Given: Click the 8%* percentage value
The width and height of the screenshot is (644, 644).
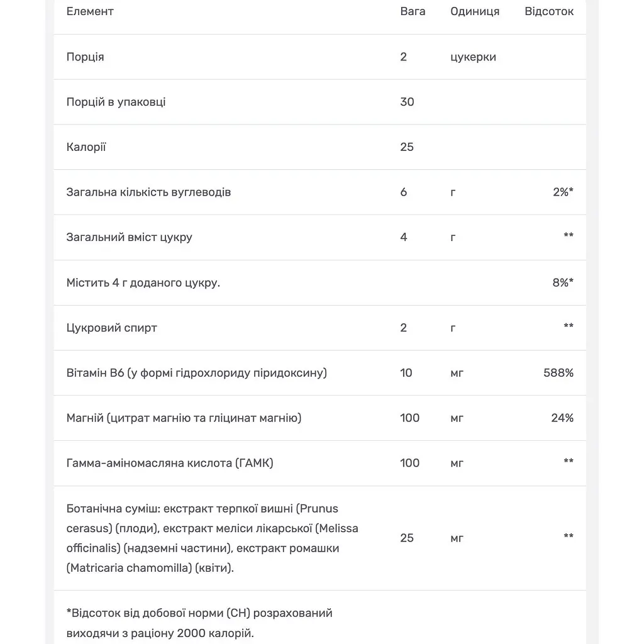Looking at the screenshot, I should coord(563,282).
